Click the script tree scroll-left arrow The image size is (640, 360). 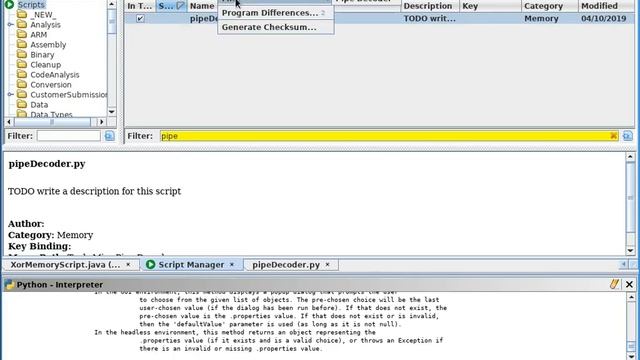click(x=9, y=122)
